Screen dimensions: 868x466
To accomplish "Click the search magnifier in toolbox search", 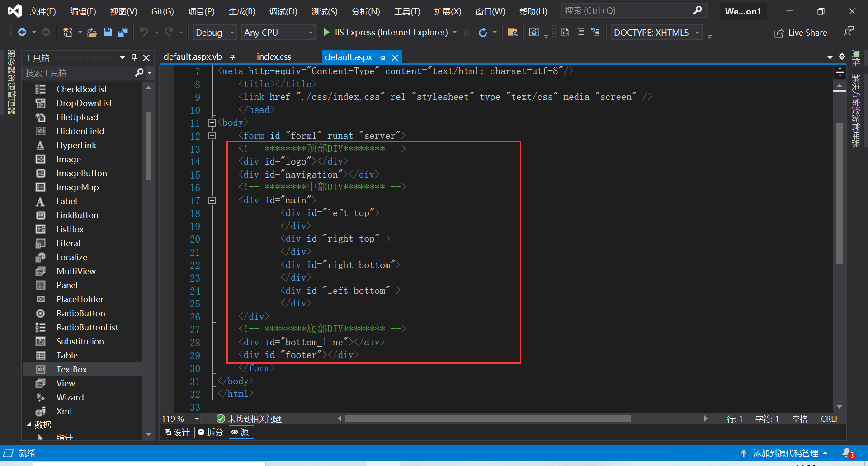I will pyautogui.click(x=139, y=72).
